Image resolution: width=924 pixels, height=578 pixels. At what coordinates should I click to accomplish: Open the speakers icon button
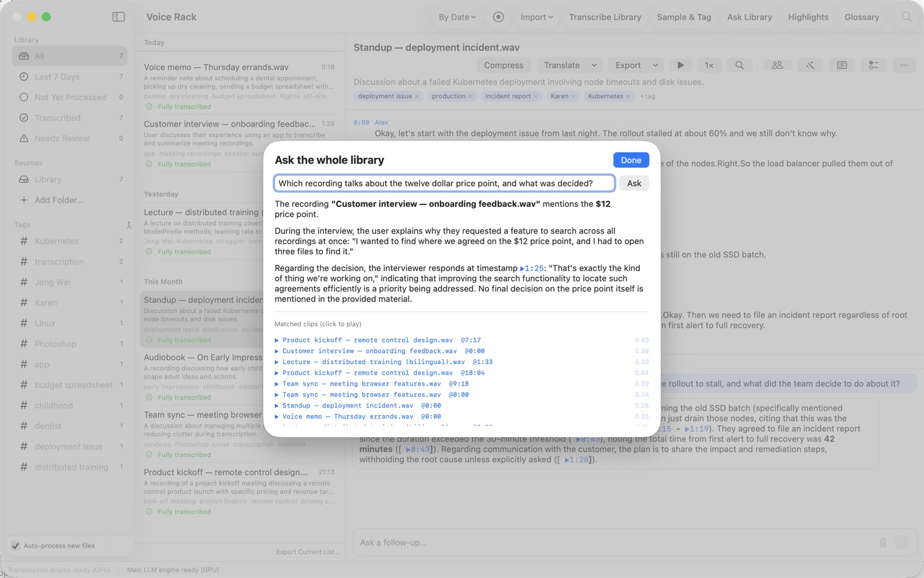pyautogui.click(x=777, y=65)
